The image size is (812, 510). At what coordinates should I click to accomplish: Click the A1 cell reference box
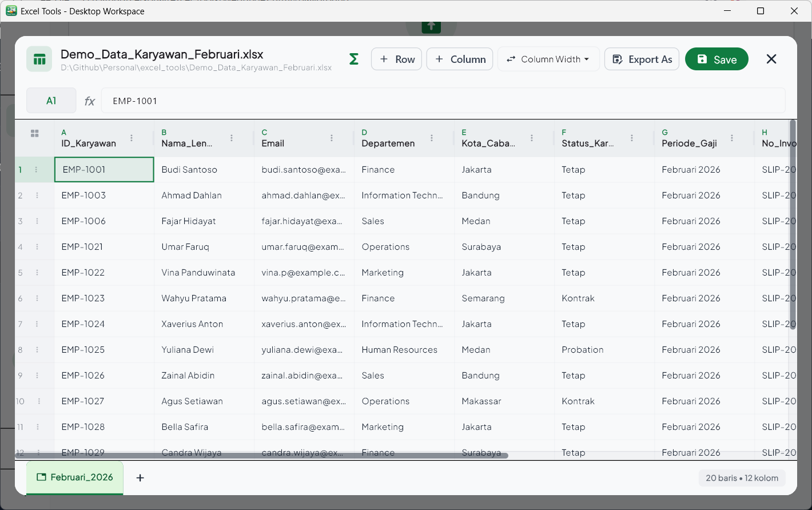(x=51, y=101)
